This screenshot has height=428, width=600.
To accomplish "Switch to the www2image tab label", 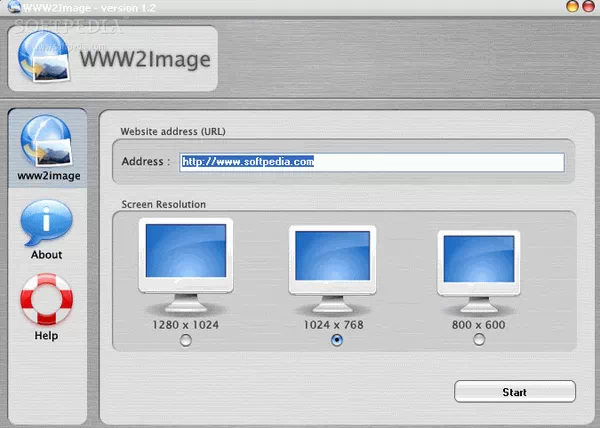I will (46, 176).
